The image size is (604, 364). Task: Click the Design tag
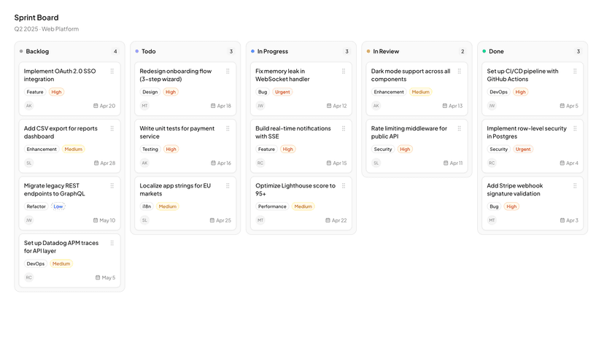(x=150, y=92)
